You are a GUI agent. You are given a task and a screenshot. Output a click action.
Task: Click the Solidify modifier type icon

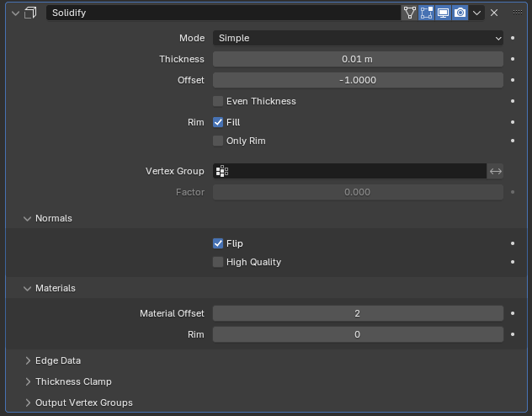(31, 13)
